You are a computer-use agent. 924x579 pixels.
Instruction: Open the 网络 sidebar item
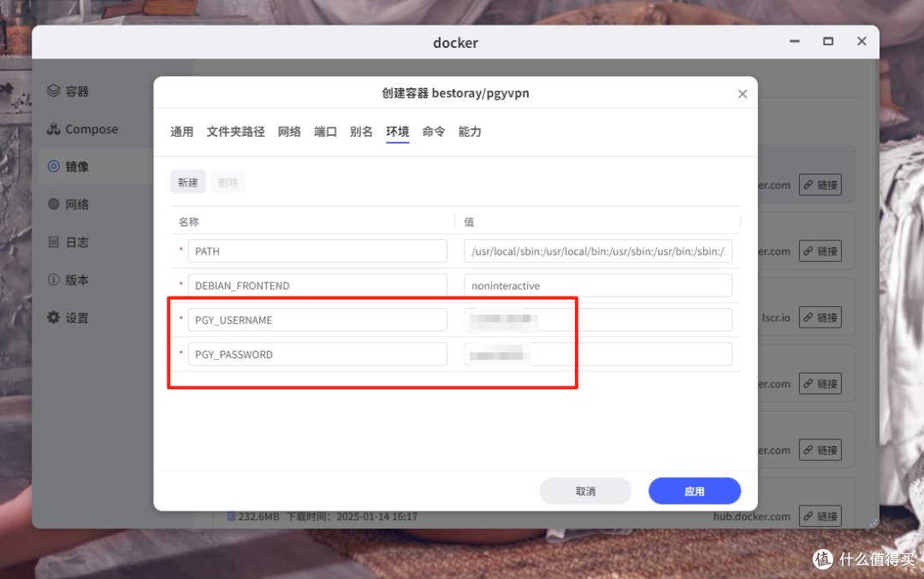click(68, 204)
